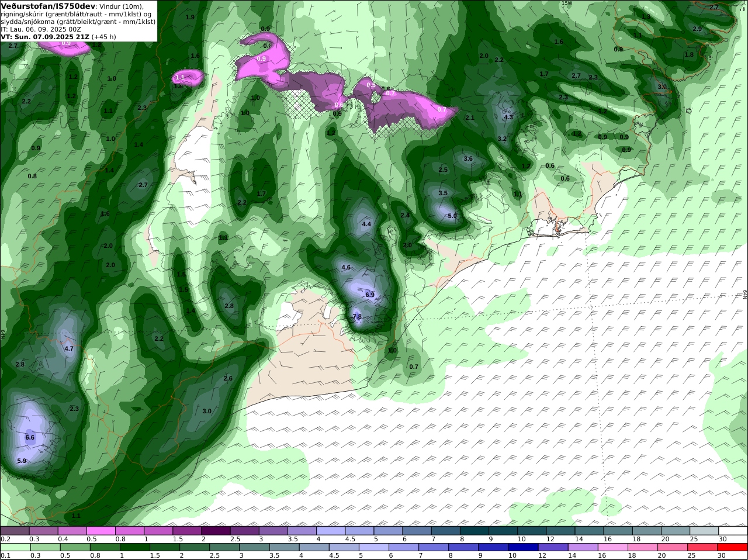Click the 4.4 rainfall value label

pos(367,224)
